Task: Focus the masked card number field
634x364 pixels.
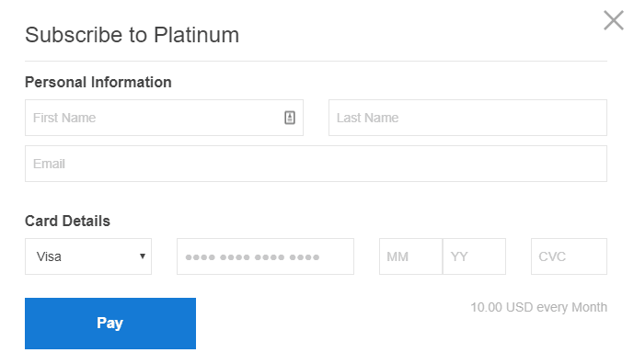Action: tap(265, 256)
